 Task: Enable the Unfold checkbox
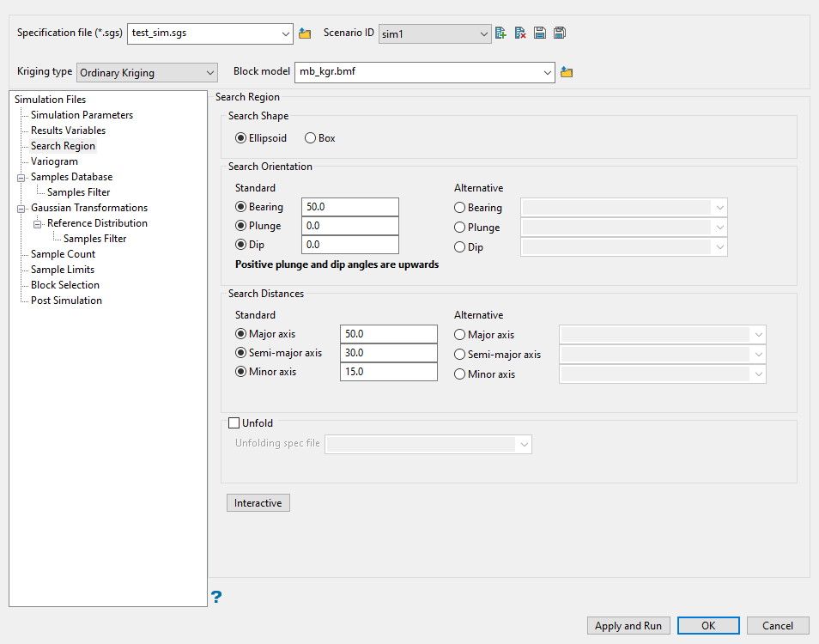(234, 423)
